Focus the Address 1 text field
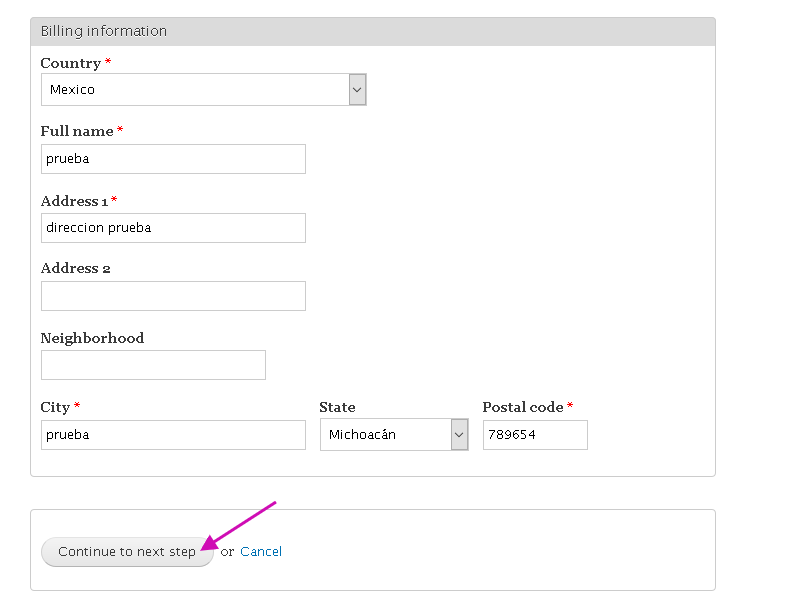This screenshot has height=610, width=795. click(x=173, y=228)
